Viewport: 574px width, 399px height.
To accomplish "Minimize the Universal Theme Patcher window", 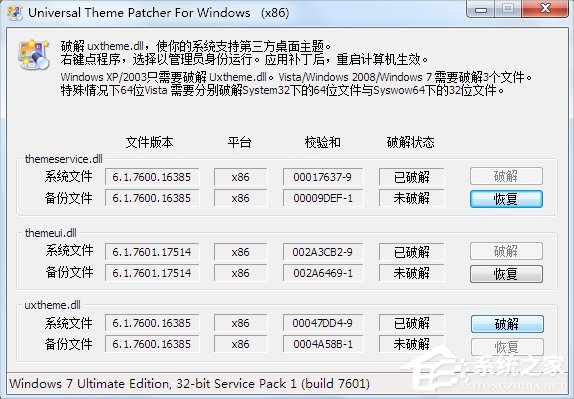I will (x=481, y=9).
